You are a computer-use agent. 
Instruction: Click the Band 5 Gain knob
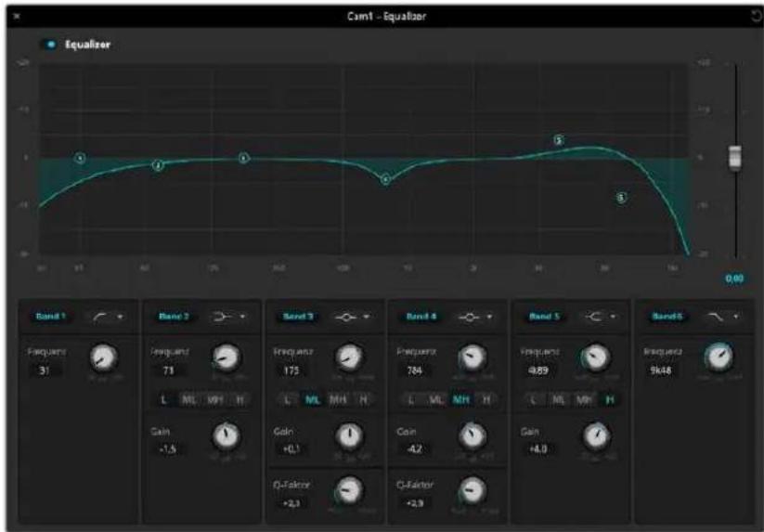pyautogui.click(x=596, y=436)
